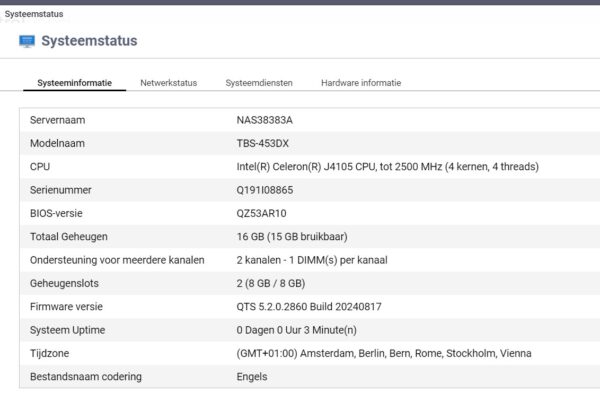The image size is (600, 419).
Task: Click the Serienummer label
Action: (x=60, y=190)
